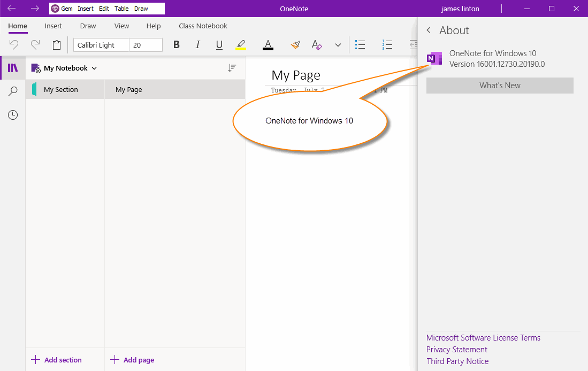This screenshot has width=588, height=371.
Task: Open the more formatting options chevron
Action: point(338,45)
